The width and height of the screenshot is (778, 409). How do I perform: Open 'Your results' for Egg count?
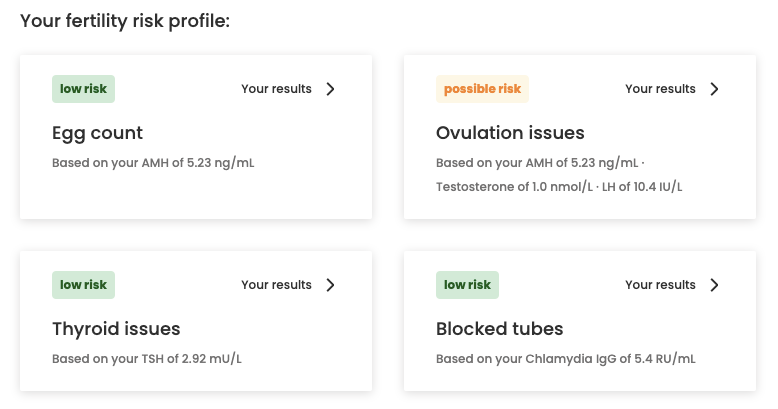coord(276,89)
